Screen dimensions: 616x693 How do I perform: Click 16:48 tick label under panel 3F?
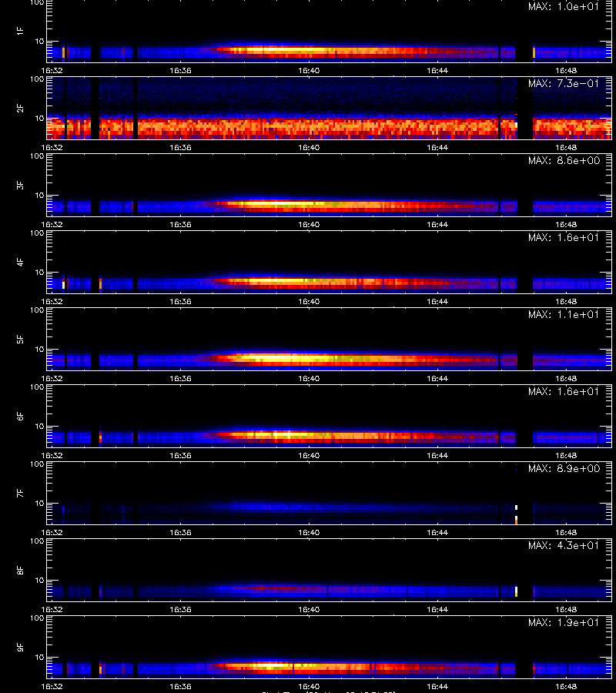pyautogui.click(x=566, y=225)
